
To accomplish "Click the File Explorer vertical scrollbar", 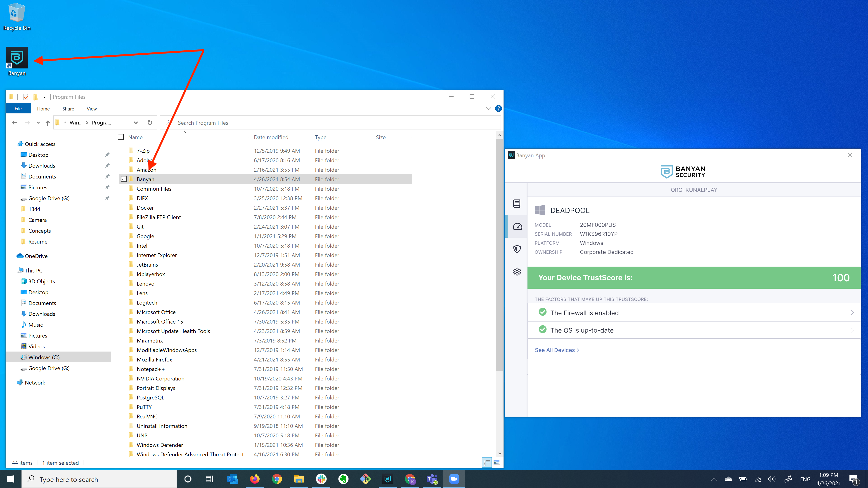I will click(x=499, y=253).
